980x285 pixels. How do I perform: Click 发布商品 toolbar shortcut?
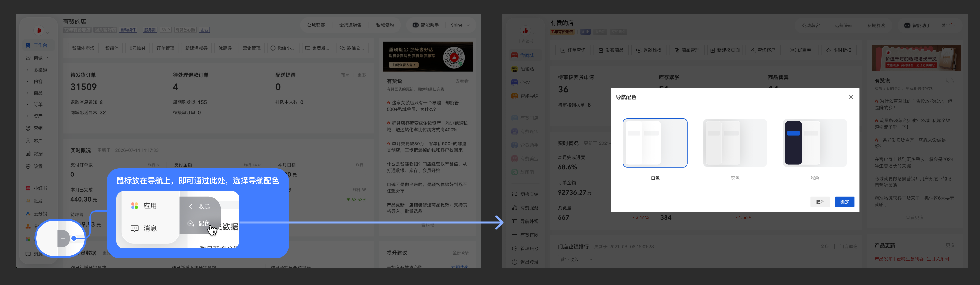(611, 50)
